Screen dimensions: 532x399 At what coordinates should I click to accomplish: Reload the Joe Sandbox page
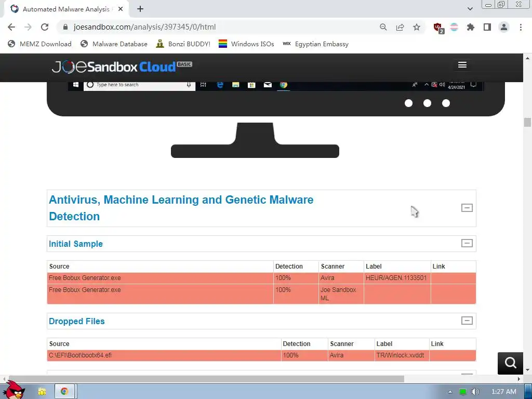pyautogui.click(x=45, y=27)
